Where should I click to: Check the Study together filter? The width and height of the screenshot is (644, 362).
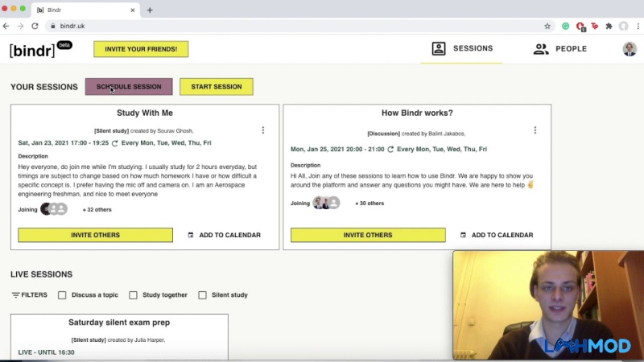[x=133, y=295]
